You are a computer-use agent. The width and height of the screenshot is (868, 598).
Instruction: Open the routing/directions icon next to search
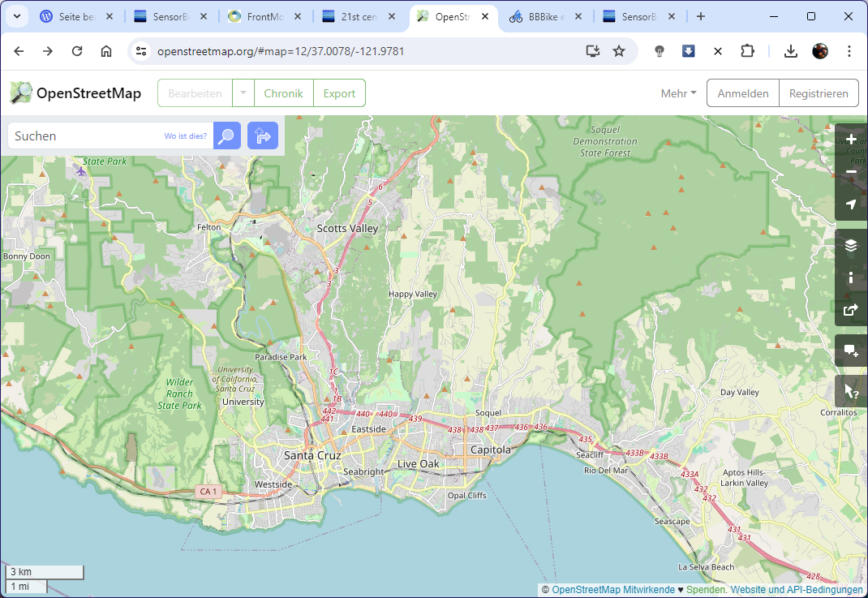click(x=262, y=136)
